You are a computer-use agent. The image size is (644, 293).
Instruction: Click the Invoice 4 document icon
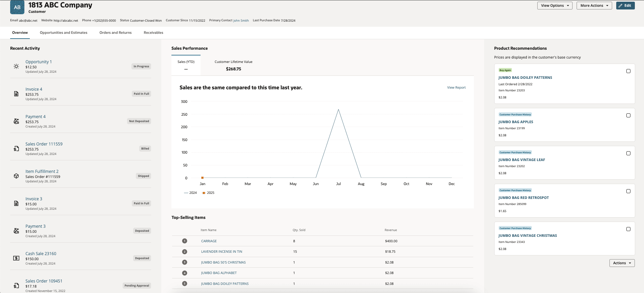(16, 94)
